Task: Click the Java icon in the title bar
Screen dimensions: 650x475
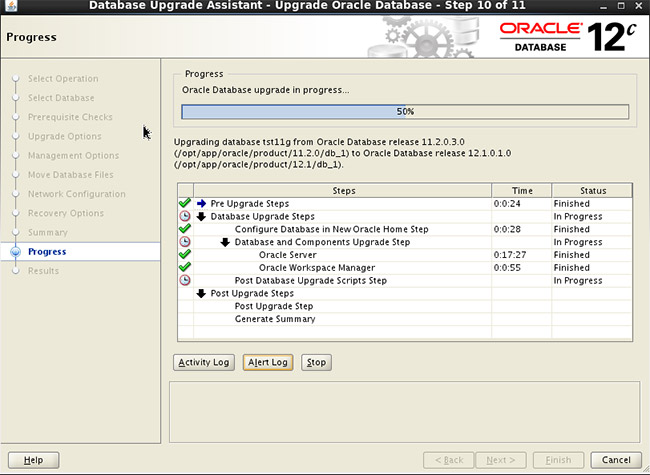Action: (x=12, y=5)
